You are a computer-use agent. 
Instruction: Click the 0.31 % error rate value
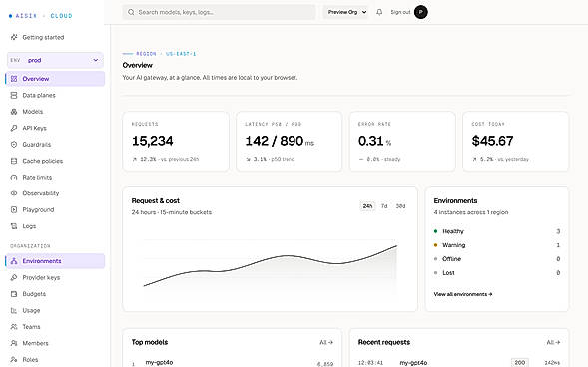pyautogui.click(x=374, y=141)
